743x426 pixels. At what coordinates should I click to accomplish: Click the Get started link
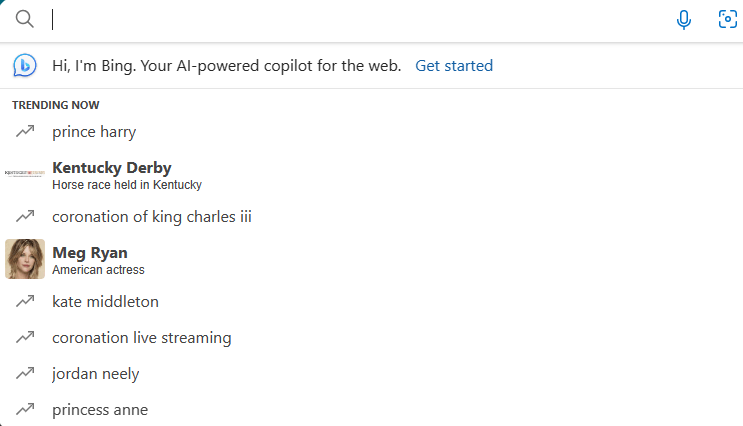454,66
